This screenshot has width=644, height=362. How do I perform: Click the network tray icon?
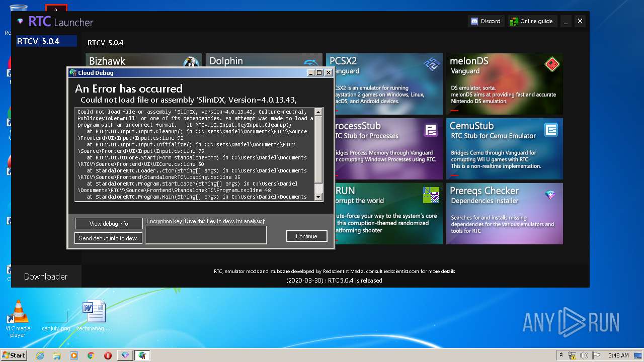point(572,355)
